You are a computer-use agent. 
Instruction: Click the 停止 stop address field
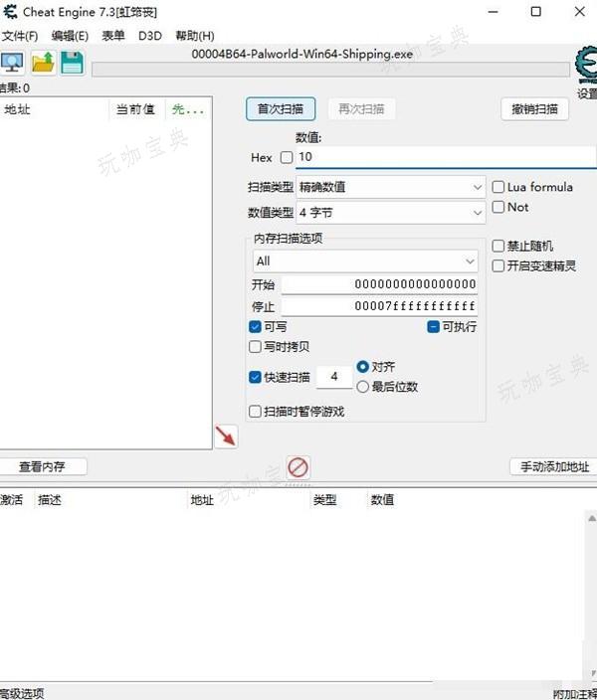[379, 306]
